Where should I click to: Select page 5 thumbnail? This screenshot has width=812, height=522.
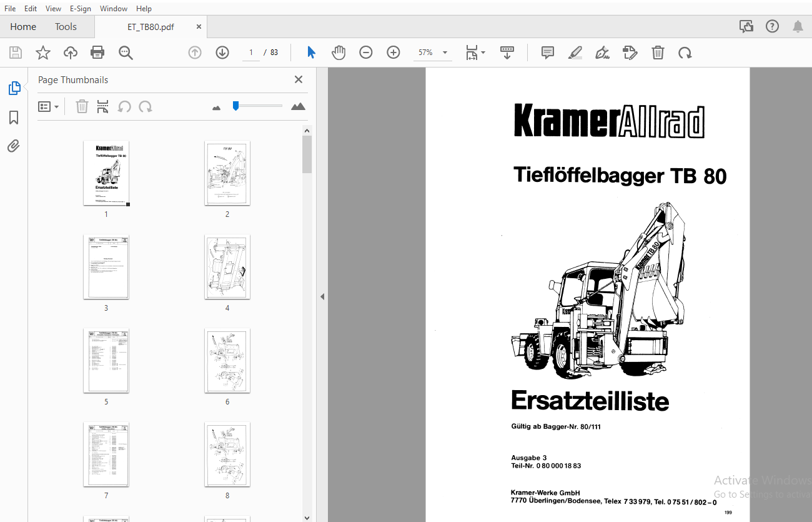(106, 361)
